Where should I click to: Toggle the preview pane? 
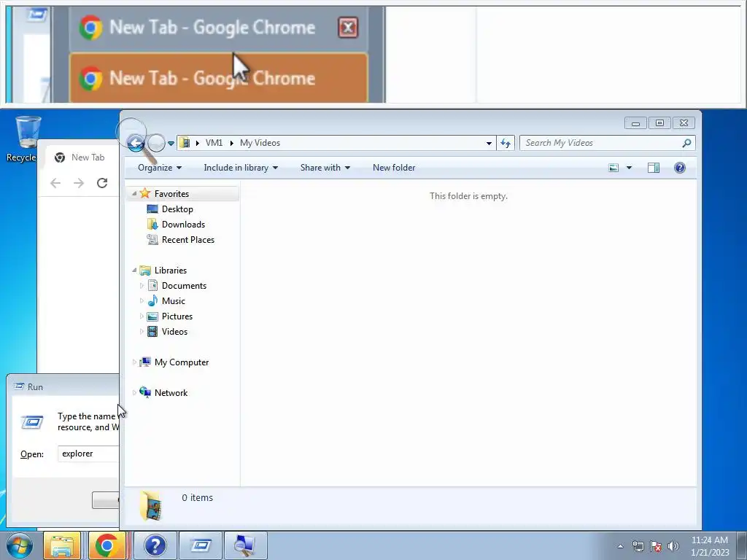pyautogui.click(x=654, y=168)
